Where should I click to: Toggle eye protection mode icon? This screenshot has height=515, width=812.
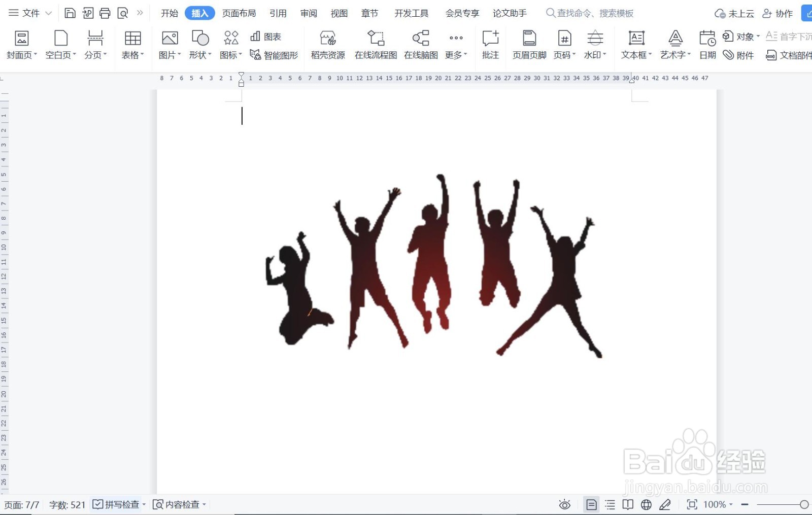tap(564, 504)
